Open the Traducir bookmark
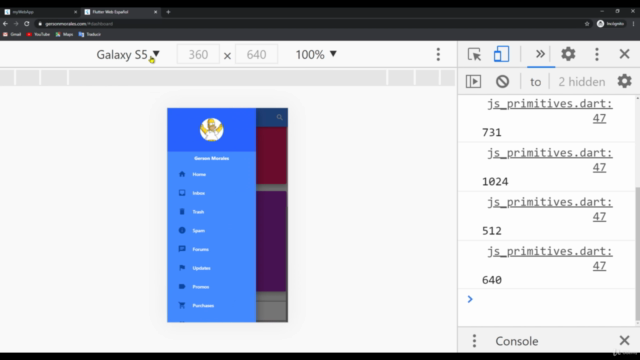 coord(89,34)
